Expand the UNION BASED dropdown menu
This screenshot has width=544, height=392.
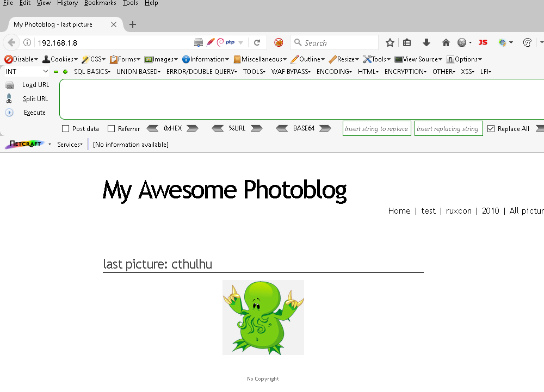click(x=138, y=72)
